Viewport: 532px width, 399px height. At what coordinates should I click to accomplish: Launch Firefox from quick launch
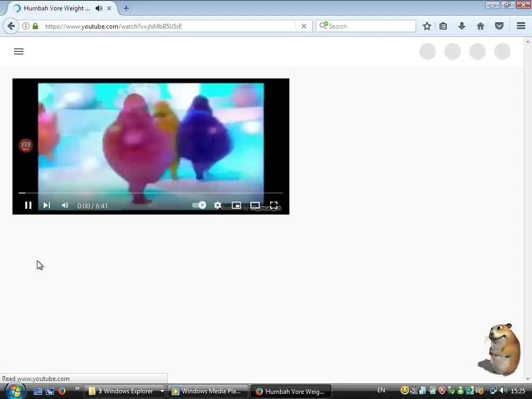[61, 391]
